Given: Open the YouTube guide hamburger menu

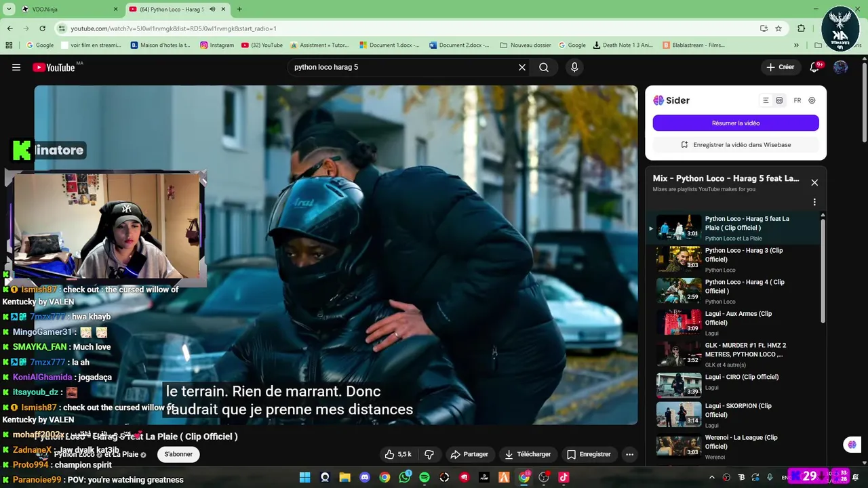Looking at the screenshot, I should tap(16, 67).
